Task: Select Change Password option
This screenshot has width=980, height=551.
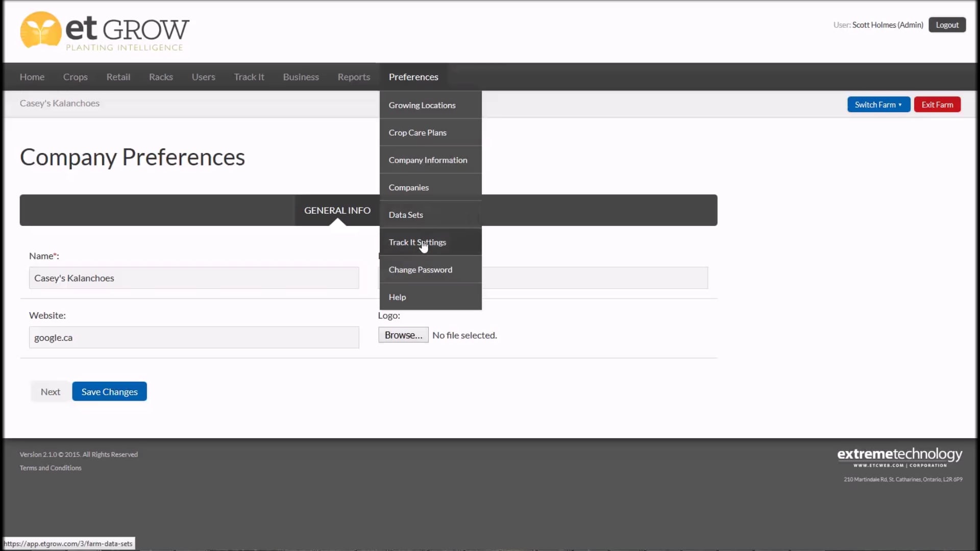Action: 421,269
